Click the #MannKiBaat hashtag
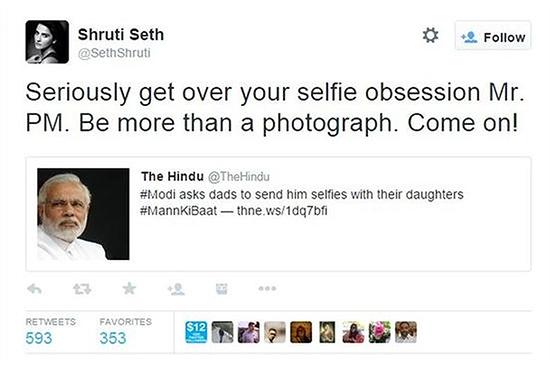Screen dimensions: 550x367 179,211
